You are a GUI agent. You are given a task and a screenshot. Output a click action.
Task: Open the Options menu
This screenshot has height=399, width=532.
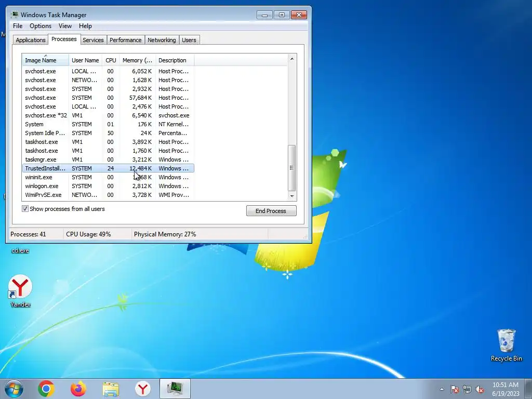[41, 26]
